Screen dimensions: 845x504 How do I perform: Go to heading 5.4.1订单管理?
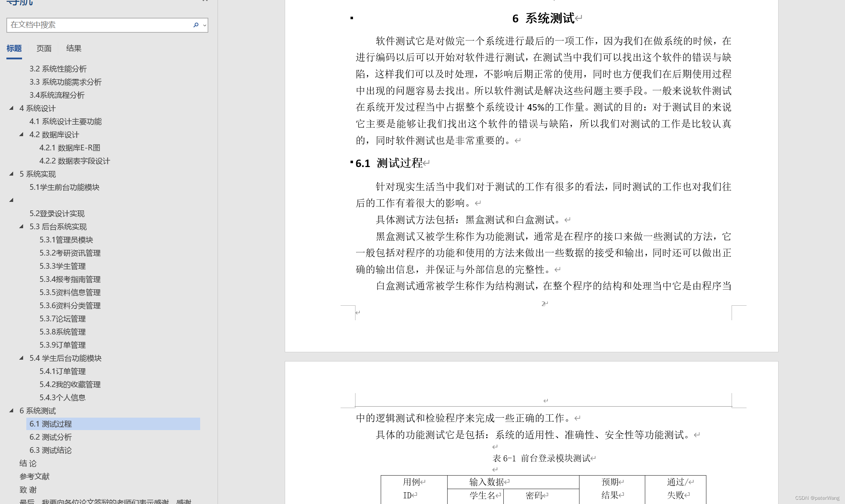[63, 371]
